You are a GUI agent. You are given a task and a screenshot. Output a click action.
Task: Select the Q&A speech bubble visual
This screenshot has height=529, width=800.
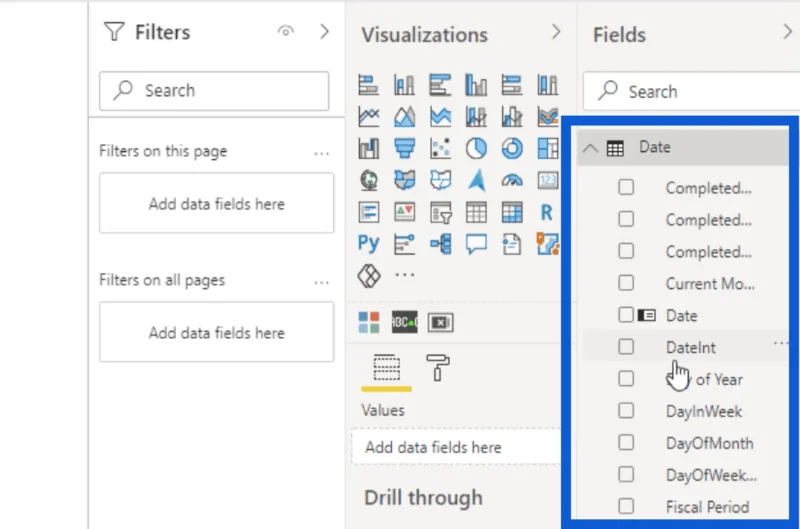pos(476,244)
